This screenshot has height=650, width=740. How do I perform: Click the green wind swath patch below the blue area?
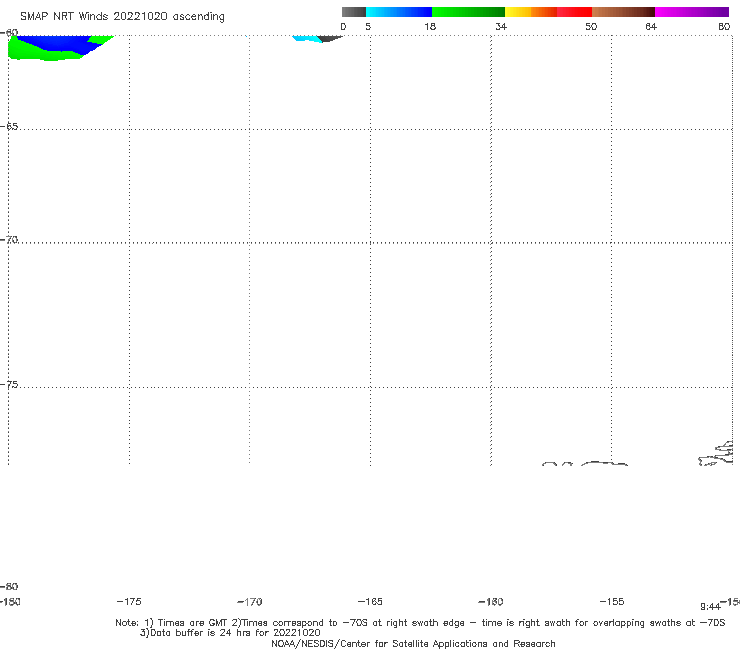[x=47, y=55]
